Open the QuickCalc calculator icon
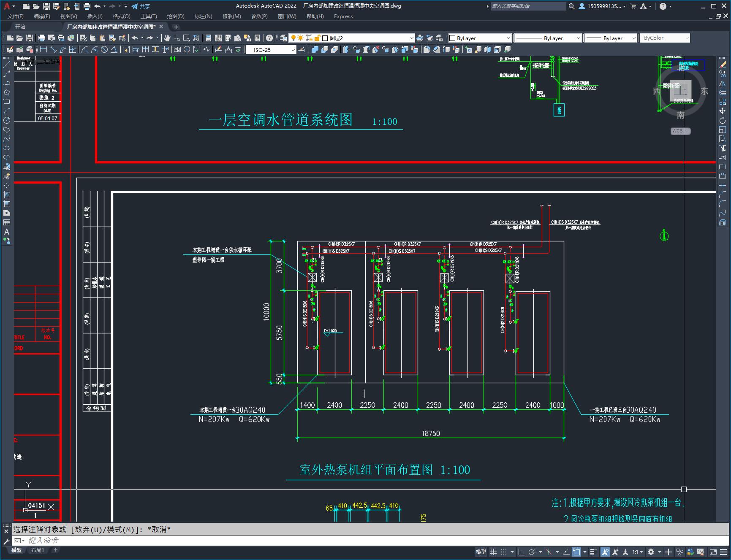 [x=258, y=38]
